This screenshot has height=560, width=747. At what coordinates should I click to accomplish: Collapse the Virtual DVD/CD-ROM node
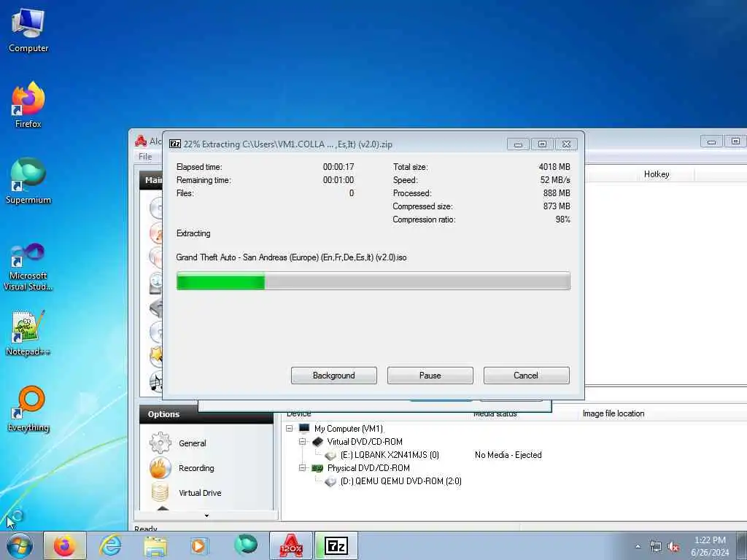point(303,442)
